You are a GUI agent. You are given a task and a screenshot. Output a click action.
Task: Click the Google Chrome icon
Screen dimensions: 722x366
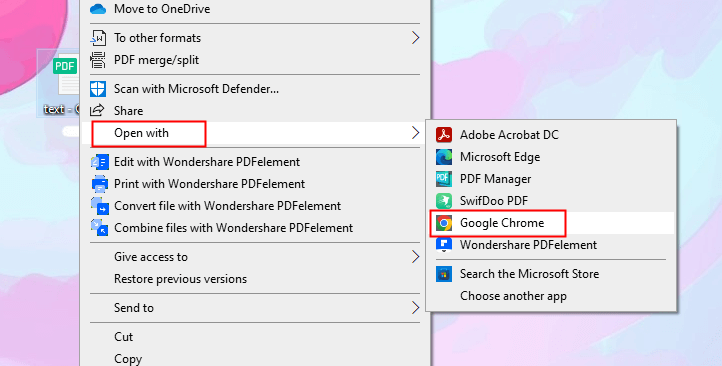(x=444, y=223)
